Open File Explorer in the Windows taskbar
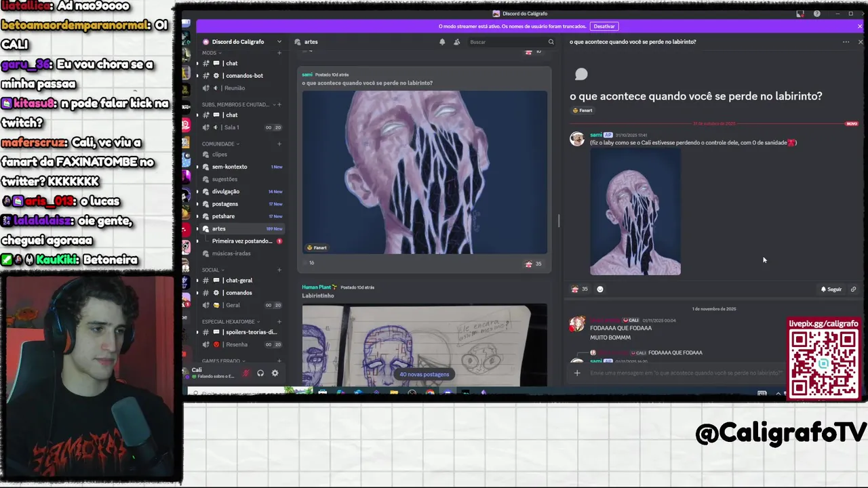The image size is (868, 488). (393, 392)
